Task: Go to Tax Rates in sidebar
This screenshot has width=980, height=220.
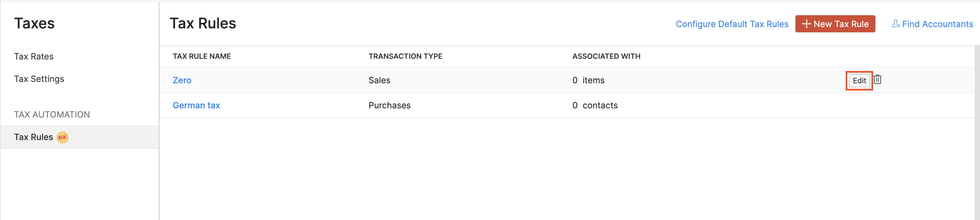Action: click(x=34, y=56)
